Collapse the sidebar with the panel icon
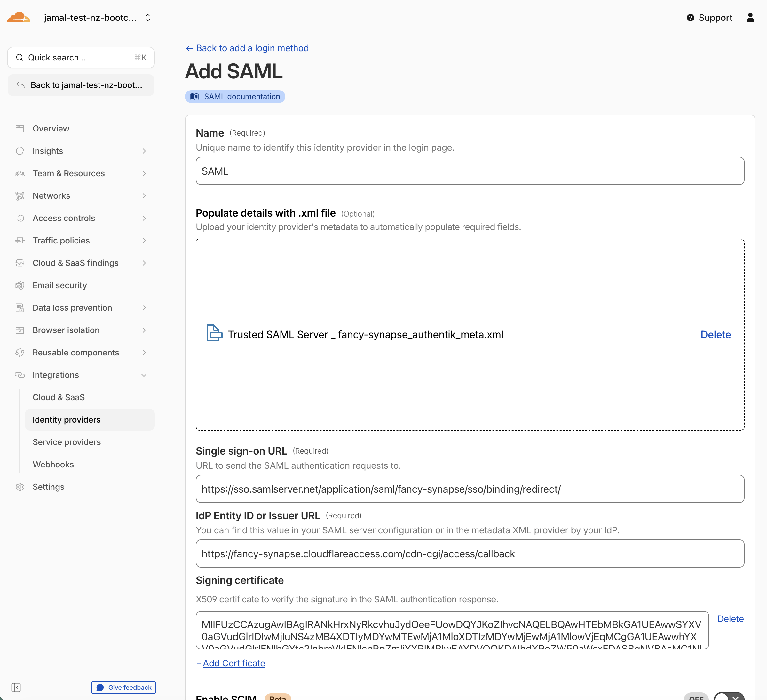This screenshot has height=700, width=767. (16, 688)
